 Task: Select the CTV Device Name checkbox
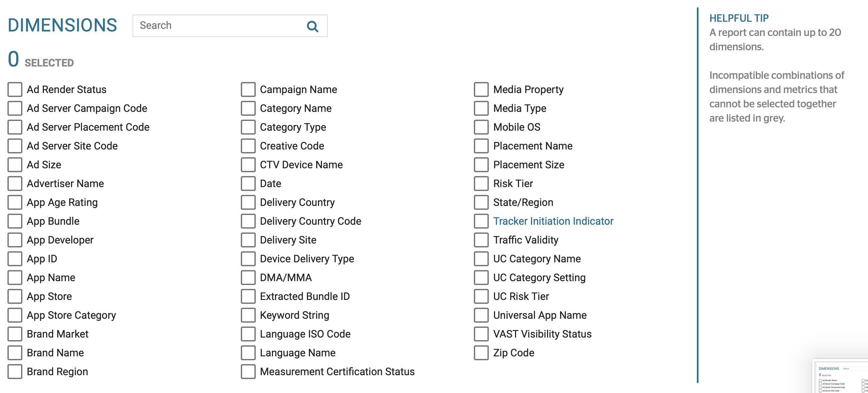[x=248, y=164]
